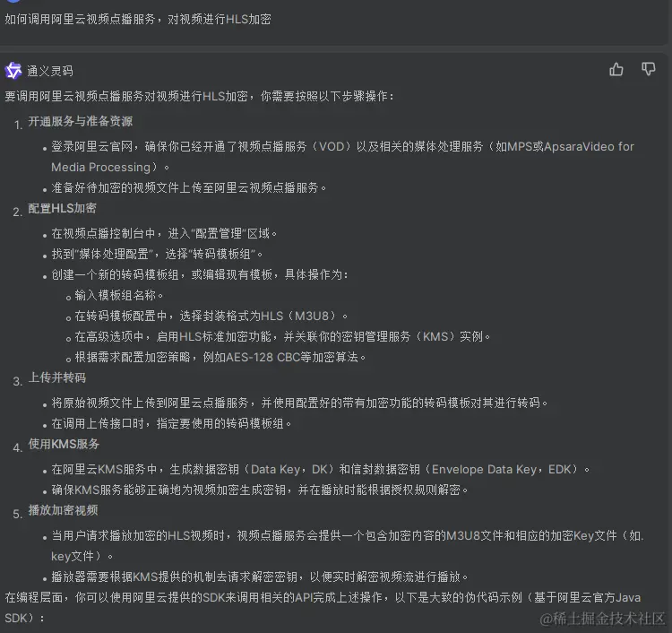This screenshot has width=672, height=633.
Task: Click the line 确保KMS服务能够正确地为视频加密生成密钥
Action: (260, 490)
